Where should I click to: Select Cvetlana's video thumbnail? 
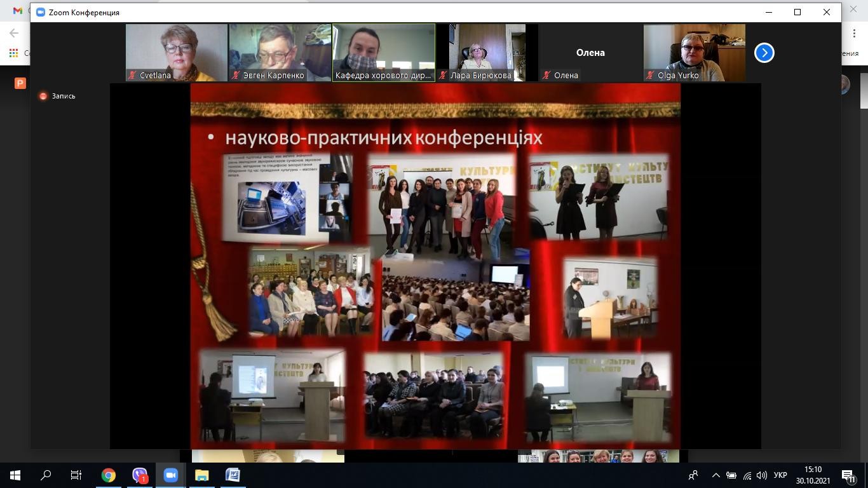pos(177,53)
